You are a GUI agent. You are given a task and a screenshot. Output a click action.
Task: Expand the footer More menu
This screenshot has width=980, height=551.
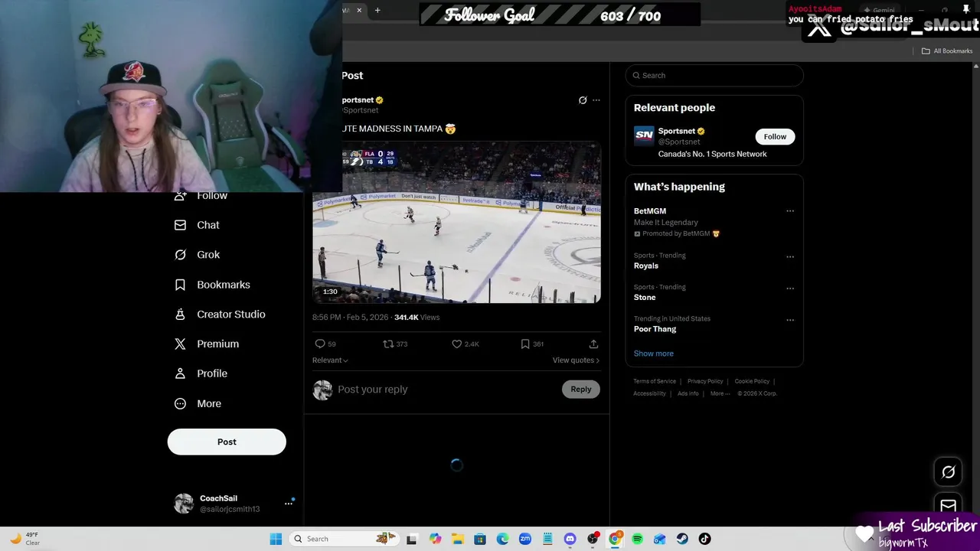(x=719, y=393)
